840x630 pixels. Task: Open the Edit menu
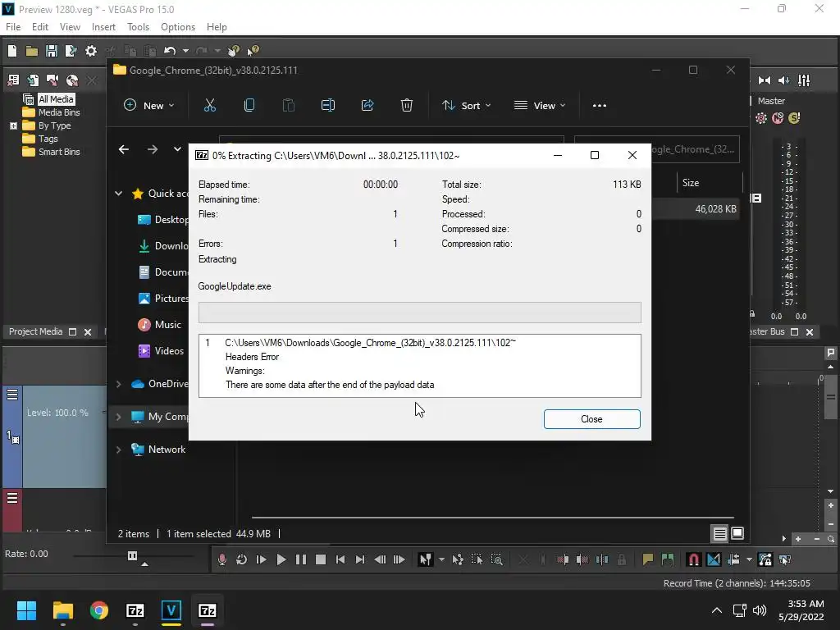click(40, 27)
